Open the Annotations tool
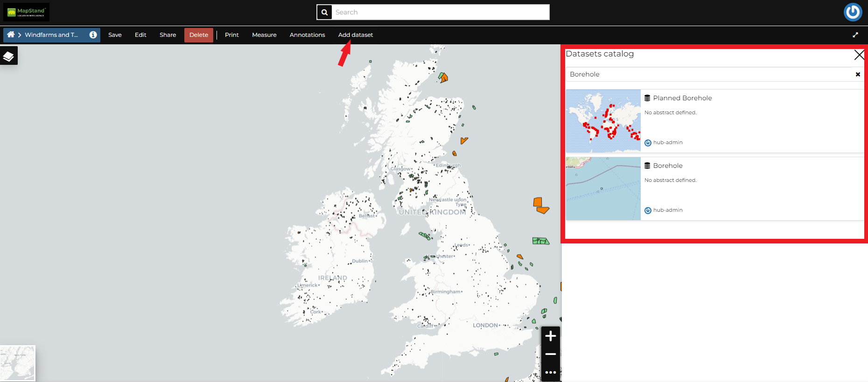This screenshot has width=868, height=382. tap(307, 35)
